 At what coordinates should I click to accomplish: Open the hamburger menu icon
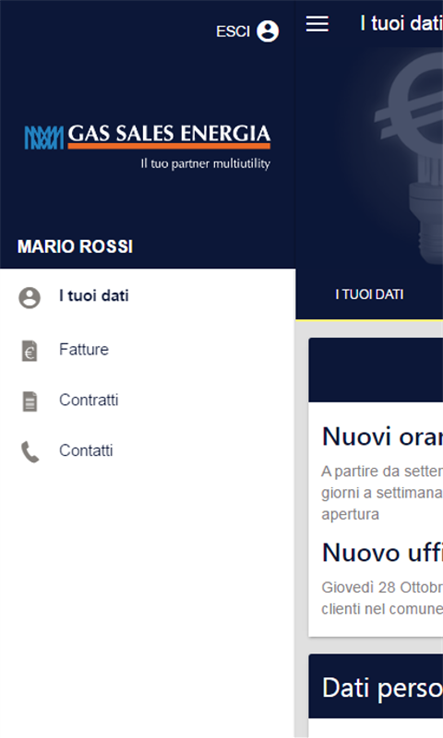317,24
